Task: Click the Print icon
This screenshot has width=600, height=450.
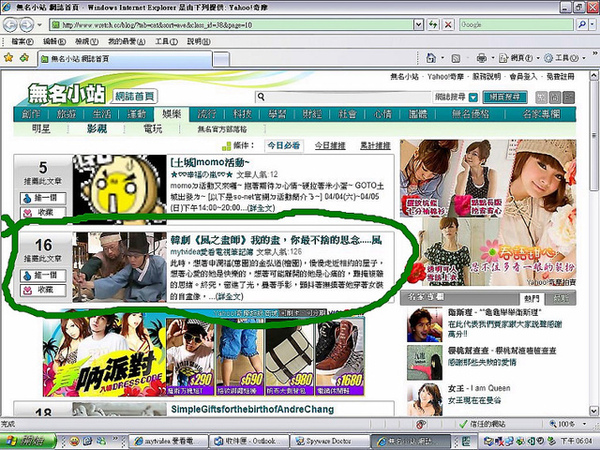Action: tap(481, 59)
